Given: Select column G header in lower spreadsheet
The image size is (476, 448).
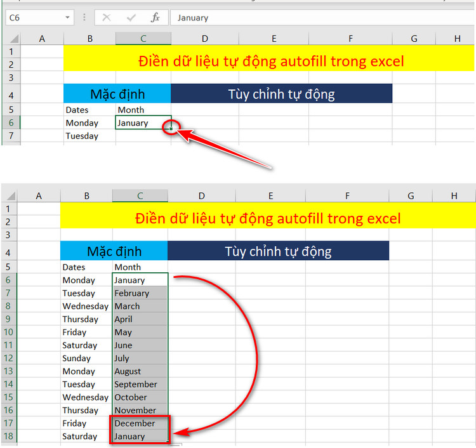Looking at the screenshot, I should [x=411, y=196].
